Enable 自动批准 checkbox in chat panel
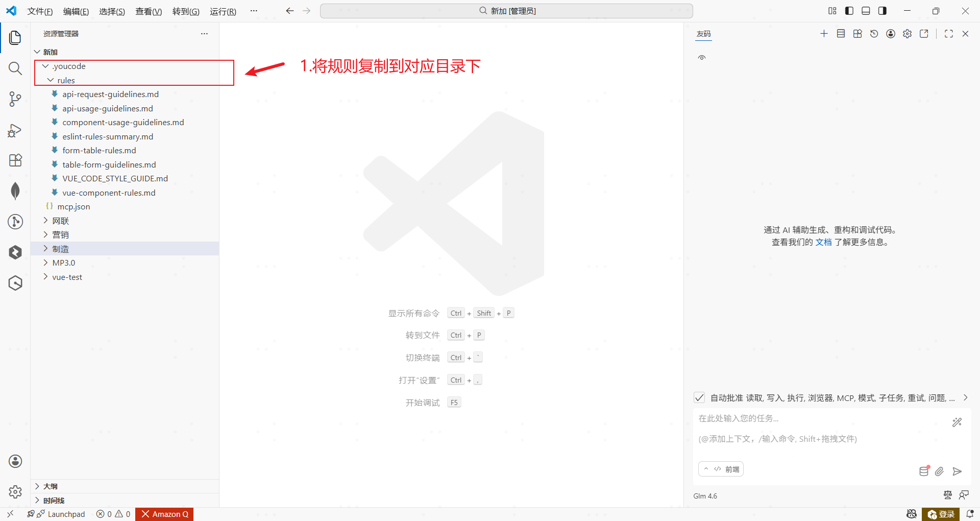 [x=699, y=397]
